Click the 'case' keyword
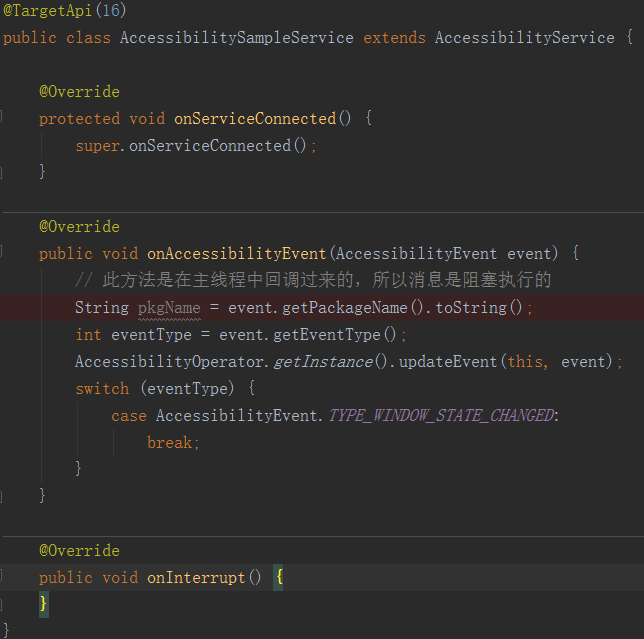Image resolution: width=644 pixels, height=639 pixels. tap(129, 416)
